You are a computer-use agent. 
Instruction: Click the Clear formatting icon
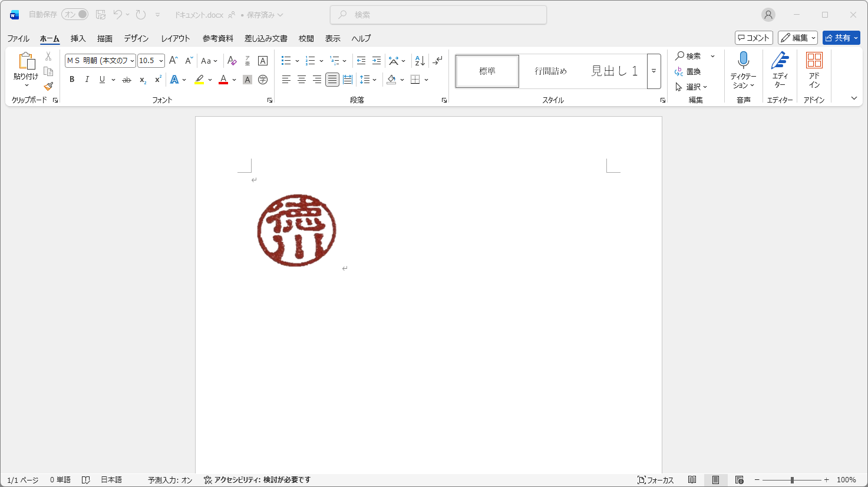click(x=232, y=61)
